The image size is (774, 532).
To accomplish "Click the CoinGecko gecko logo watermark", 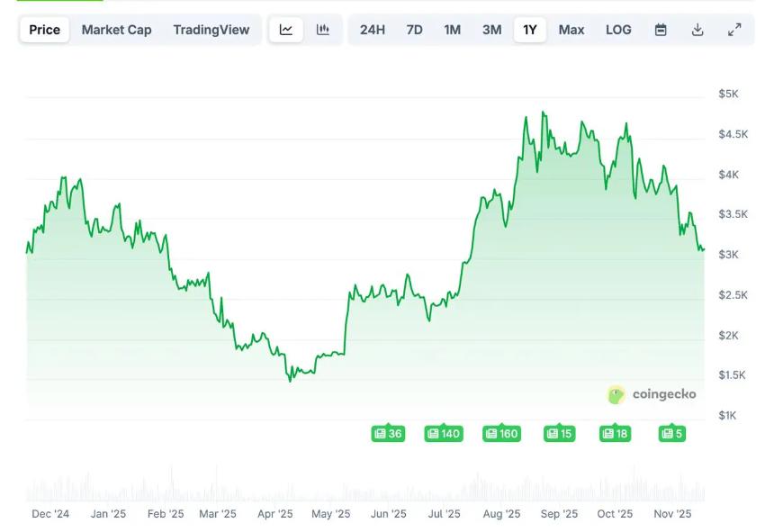I will pos(616,394).
